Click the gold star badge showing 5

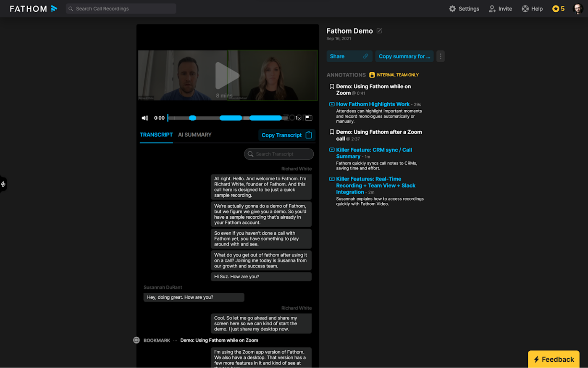point(558,9)
